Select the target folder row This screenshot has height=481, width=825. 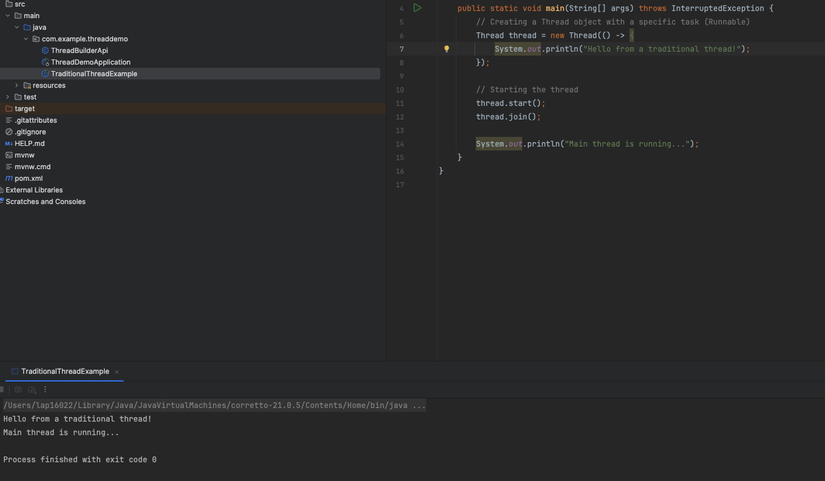(193, 108)
